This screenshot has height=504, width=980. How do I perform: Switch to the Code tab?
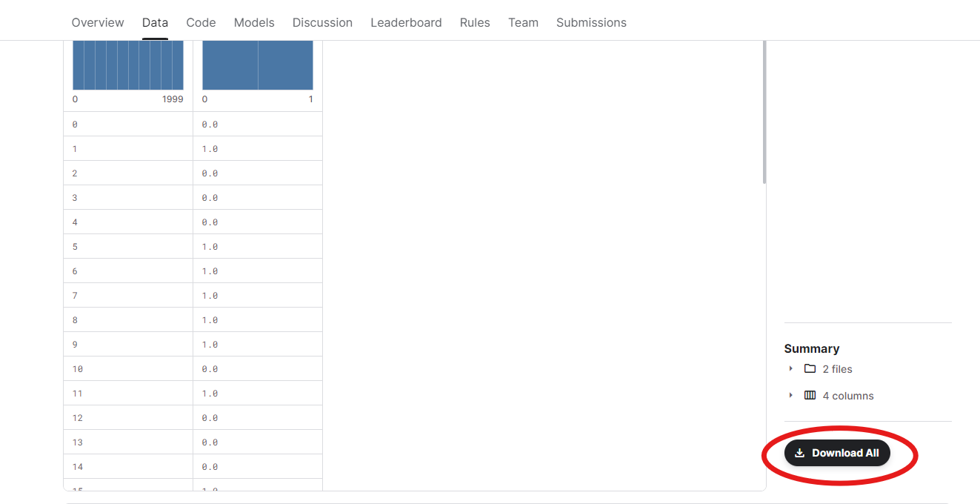[201, 22]
